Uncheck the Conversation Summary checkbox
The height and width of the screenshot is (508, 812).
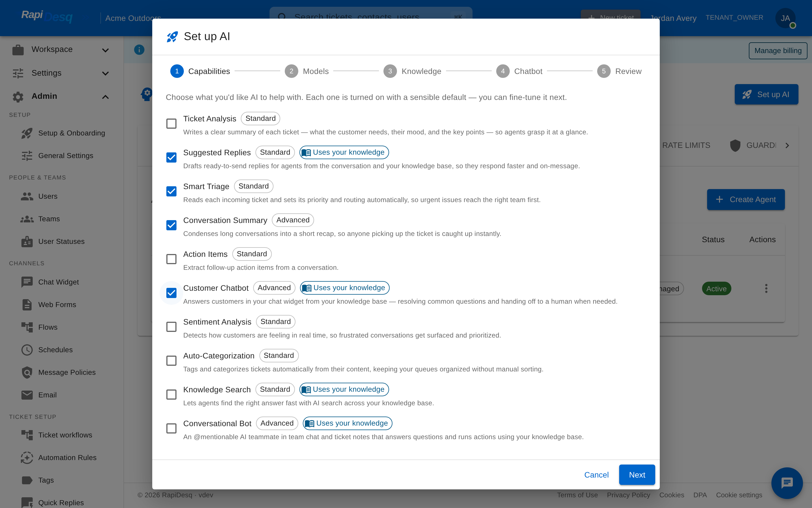point(171,225)
